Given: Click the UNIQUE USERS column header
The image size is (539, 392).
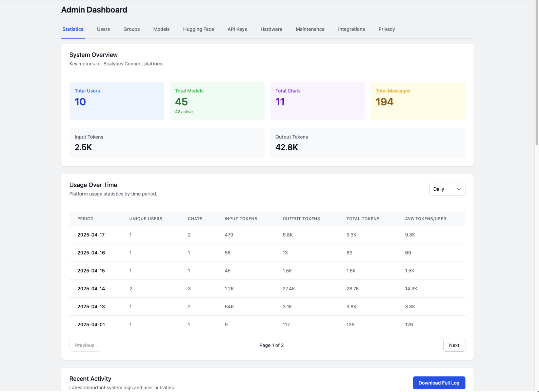Looking at the screenshot, I should coord(146,219).
